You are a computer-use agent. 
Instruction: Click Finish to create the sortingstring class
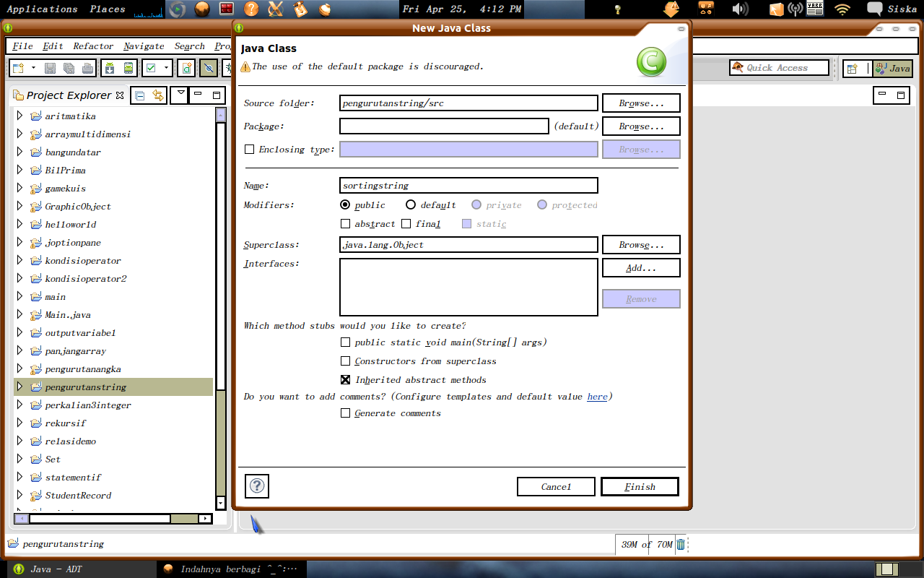click(x=640, y=486)
